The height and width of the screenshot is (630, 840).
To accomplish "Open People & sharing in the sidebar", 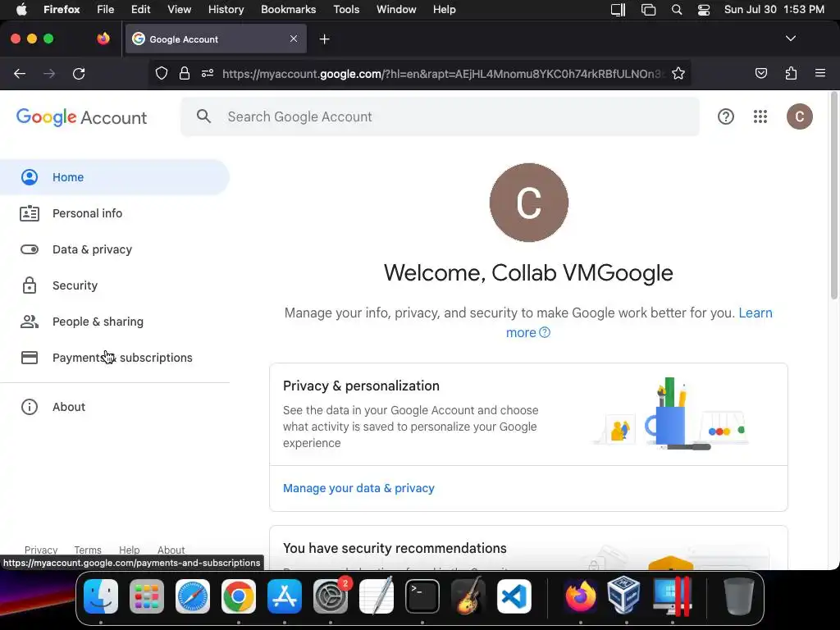I will tap(115, 322).
